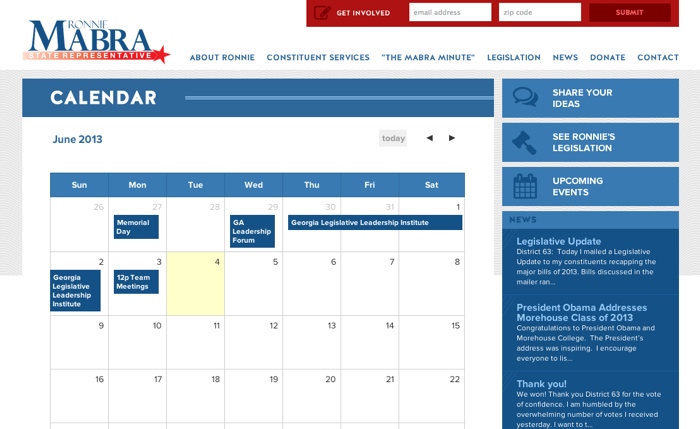Select June 6 calendar cell

(x=312, y=283)
